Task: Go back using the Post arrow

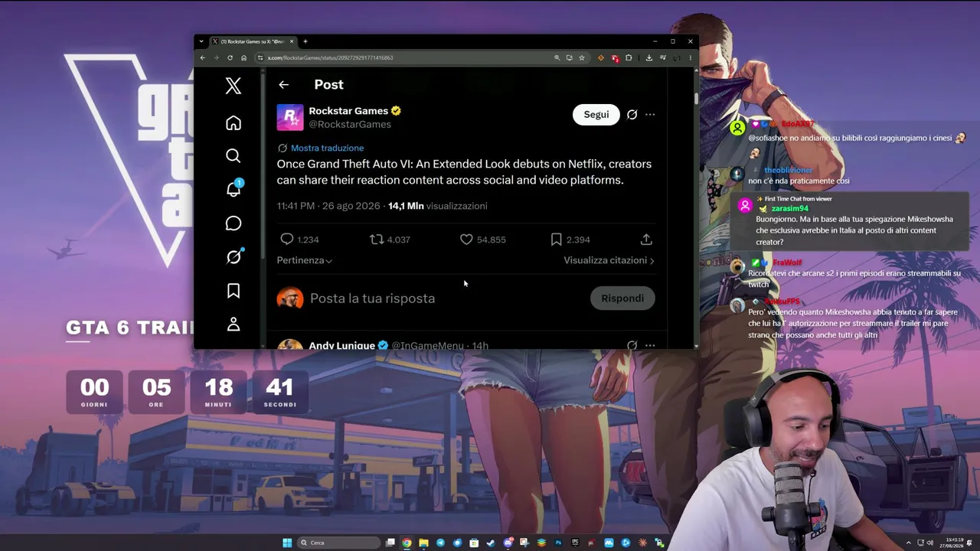Action: [x=283, y=85]
